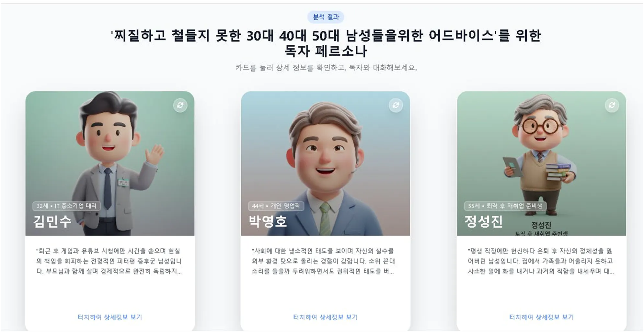Refresh the 정성진 persona avatar

tap(612, 105)
